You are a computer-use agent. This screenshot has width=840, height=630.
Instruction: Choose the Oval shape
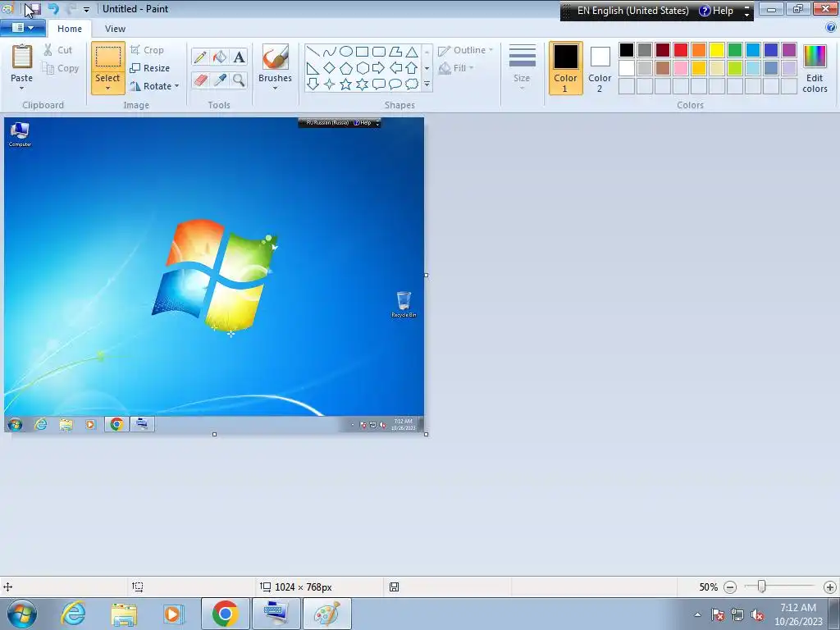[x=346, y=52]
